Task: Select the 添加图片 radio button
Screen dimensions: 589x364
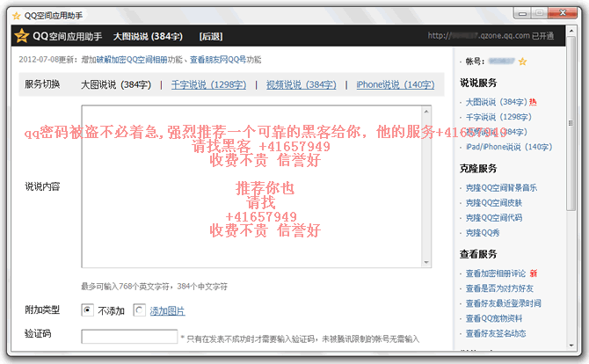Action: (x=139, y=310)
